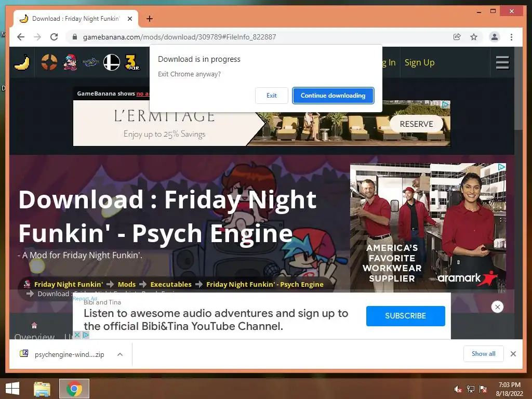
Task: View site security lock info
Action: (x=75, y=37)
